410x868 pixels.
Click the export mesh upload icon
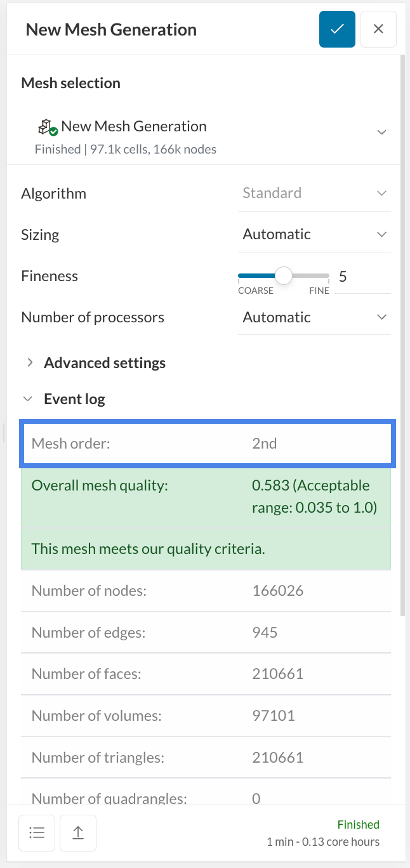coord(77,832)
